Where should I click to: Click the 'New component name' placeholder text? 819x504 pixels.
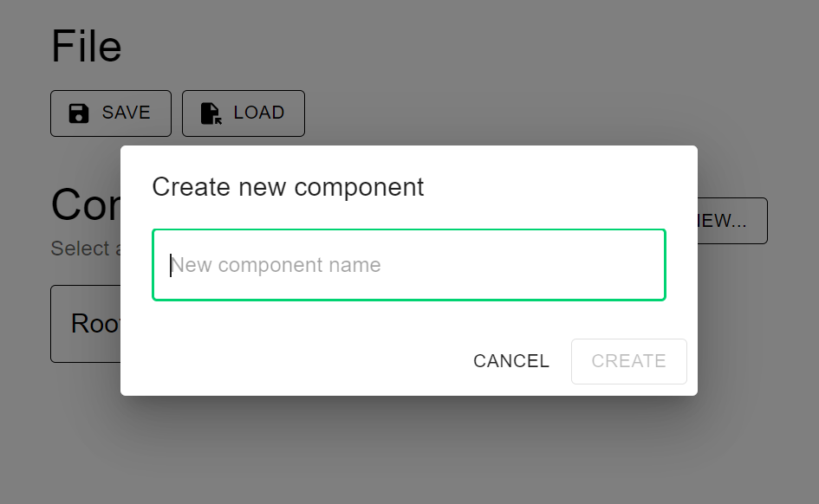click(x=277, y=265)
